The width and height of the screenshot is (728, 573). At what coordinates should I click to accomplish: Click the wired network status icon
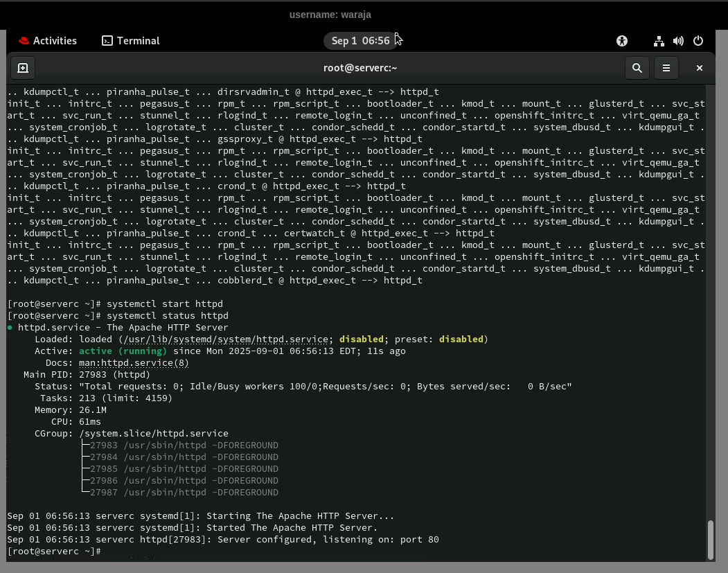(x=658, y=41)
